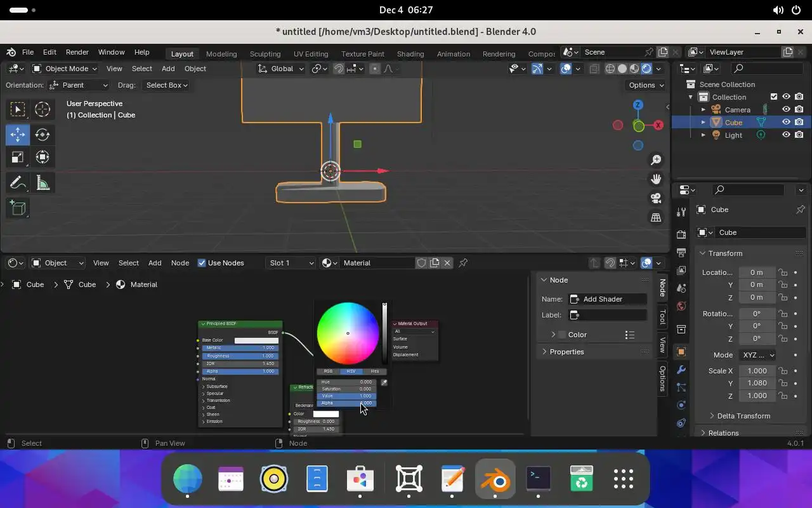Activate the 3D Cursor tool
This screenshot has width=812, height=508.
click(43, 109)
